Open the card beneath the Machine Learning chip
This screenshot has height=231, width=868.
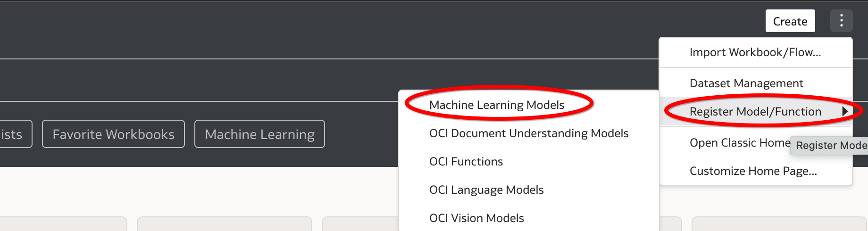224,224
